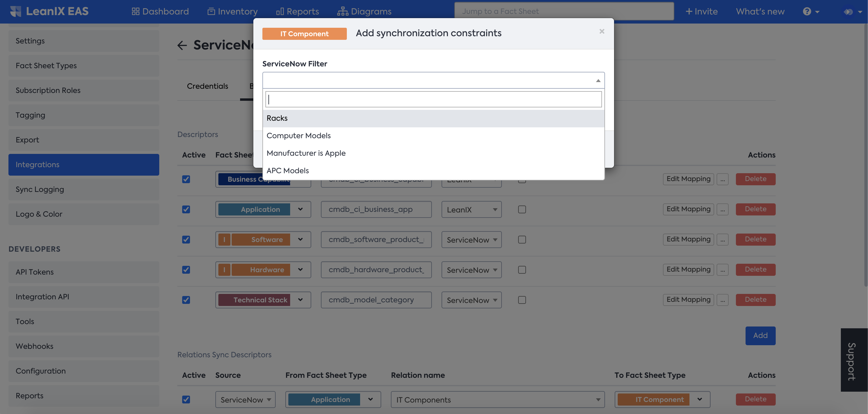This screenshot has height=414, width=868.
Task: Choose the APC Models filter option
Action: point(433,171)
